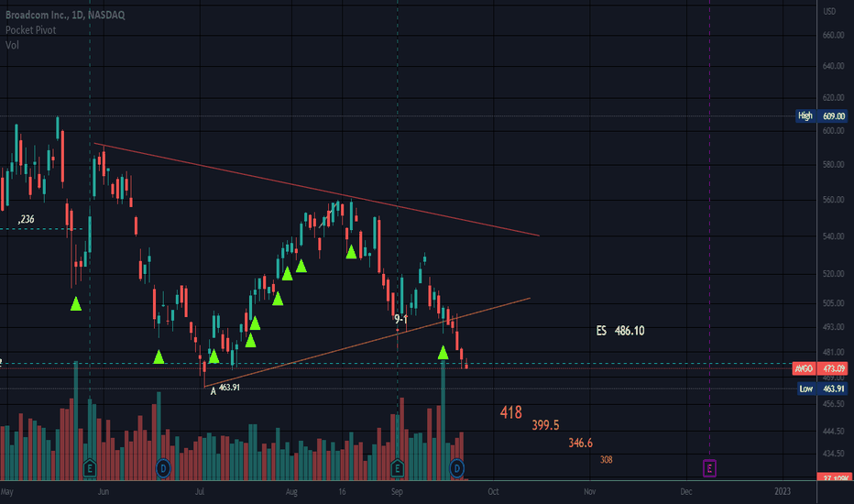Image resolution: width=854 pixels, height=504 pixels.
Task: Click the dividend D marker before July
Action: 163,468
